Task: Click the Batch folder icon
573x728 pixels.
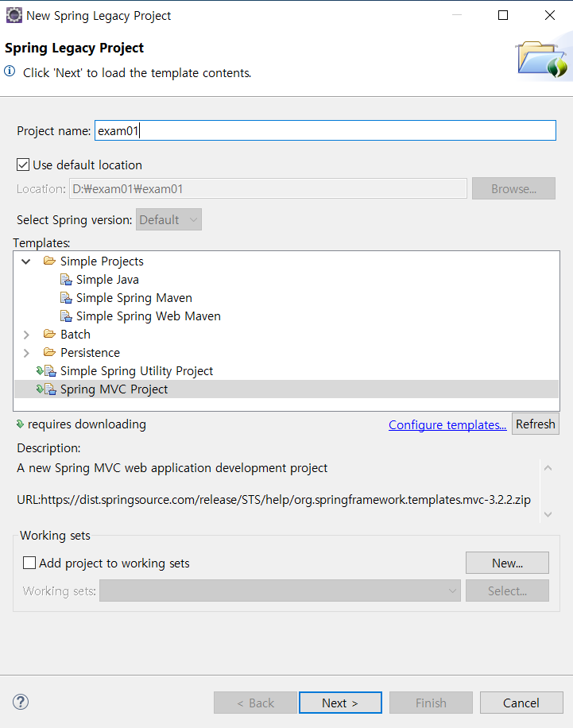Action: click(x=49, y=334)
